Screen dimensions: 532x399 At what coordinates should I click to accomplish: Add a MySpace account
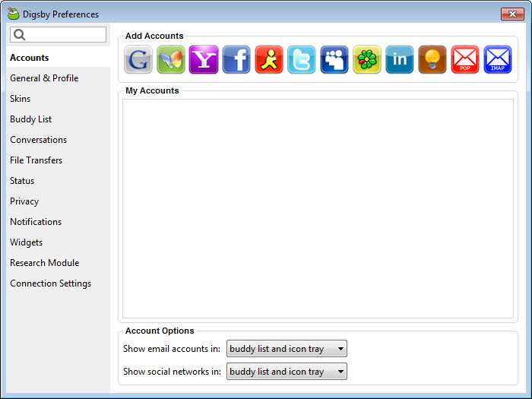[x=334, y=60]
